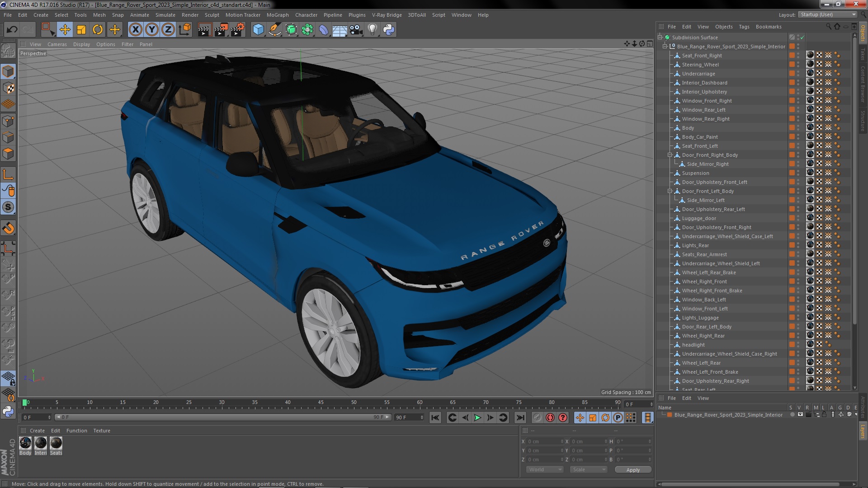Toggle Autokeying button

(550, 418)
